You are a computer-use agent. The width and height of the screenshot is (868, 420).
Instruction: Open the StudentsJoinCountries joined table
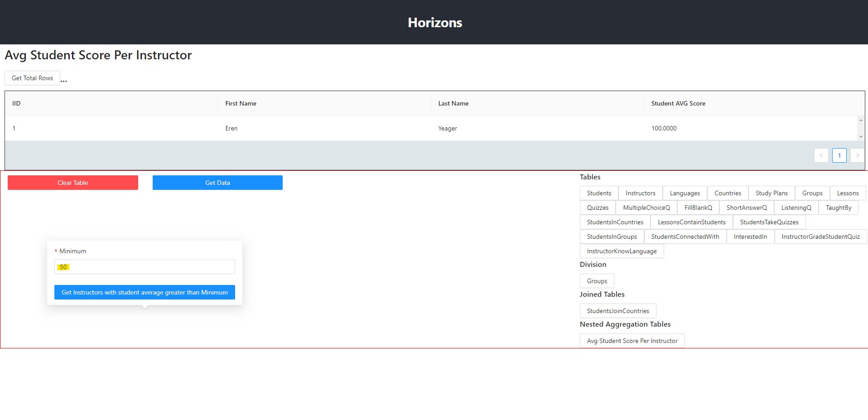(x=617, y=311)
